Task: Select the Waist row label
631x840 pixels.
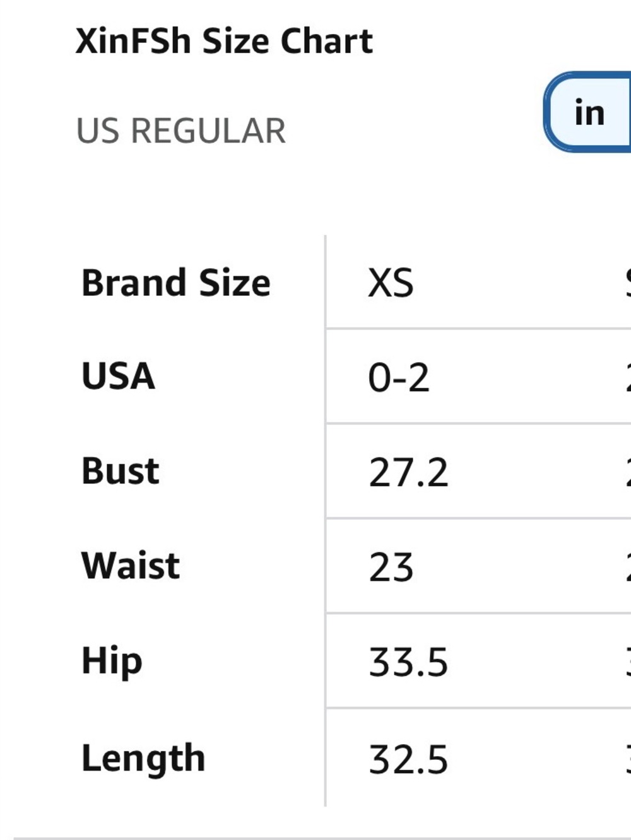Action: (x=131, y=566)
